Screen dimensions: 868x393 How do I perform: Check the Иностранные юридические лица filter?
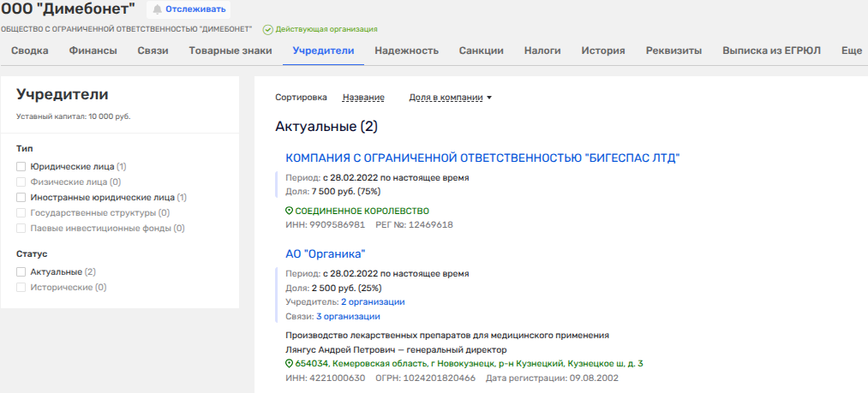coord(21,197)
